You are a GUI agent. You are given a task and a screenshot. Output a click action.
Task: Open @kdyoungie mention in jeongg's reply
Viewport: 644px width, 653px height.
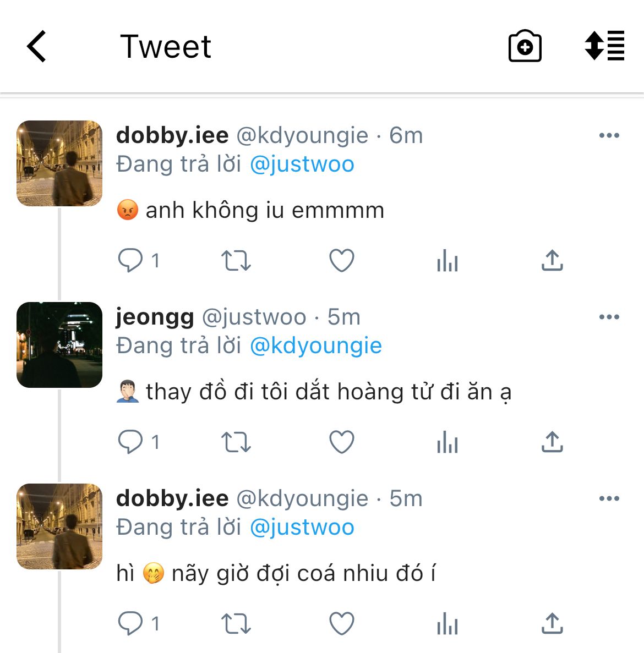[315, 346]
